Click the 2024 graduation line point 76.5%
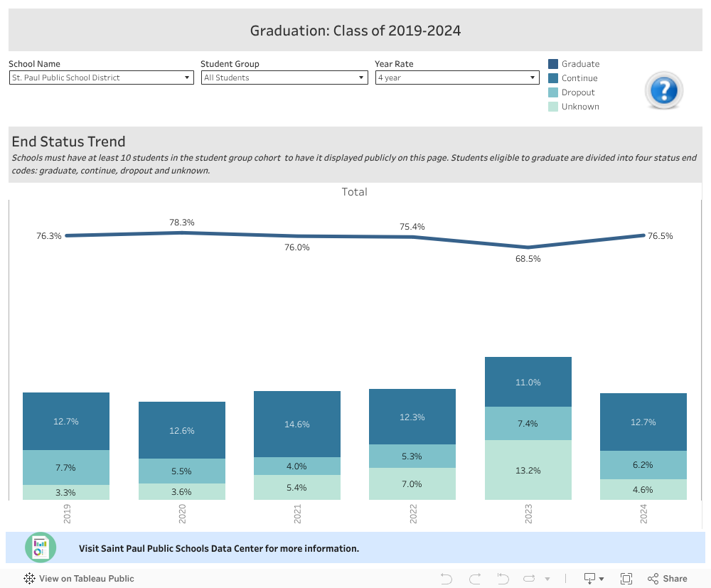 coord(643,235)
